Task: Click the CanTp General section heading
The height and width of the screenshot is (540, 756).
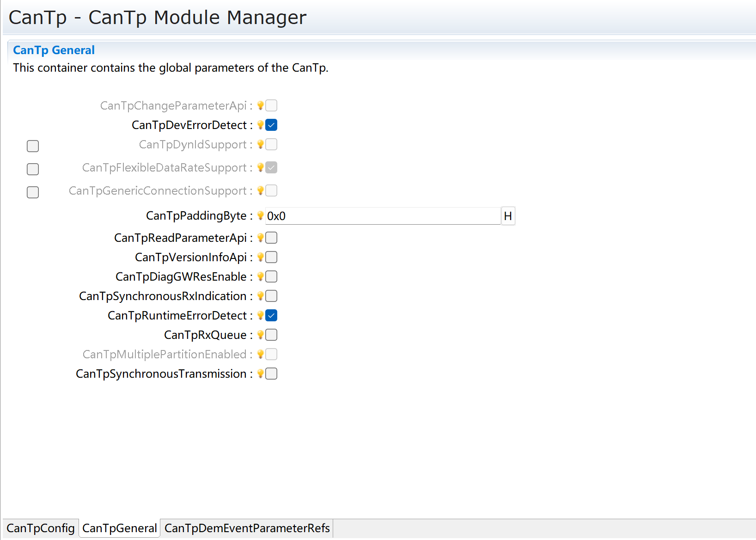Action: pyautogui.click(x=54, y=50)
